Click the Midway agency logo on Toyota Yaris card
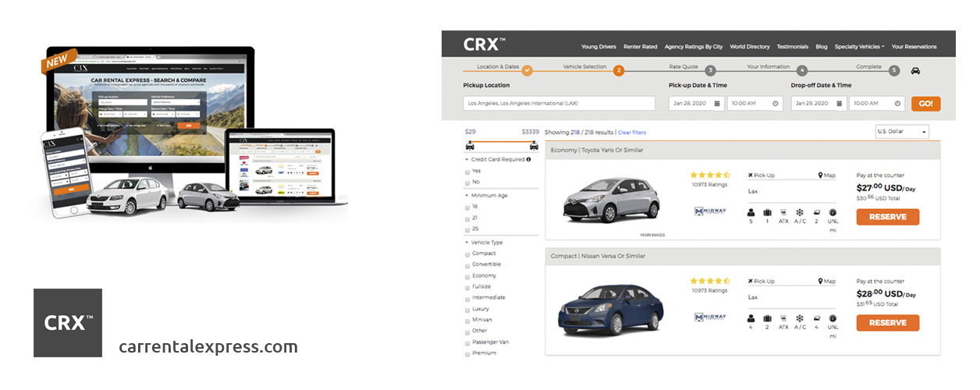Viewport: 980px width, 390px height. point(710,211)
